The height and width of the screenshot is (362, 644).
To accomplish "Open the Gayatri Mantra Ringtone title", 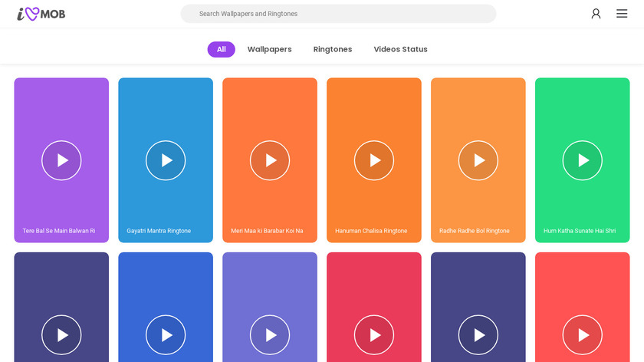I will [x=159, y=231].
